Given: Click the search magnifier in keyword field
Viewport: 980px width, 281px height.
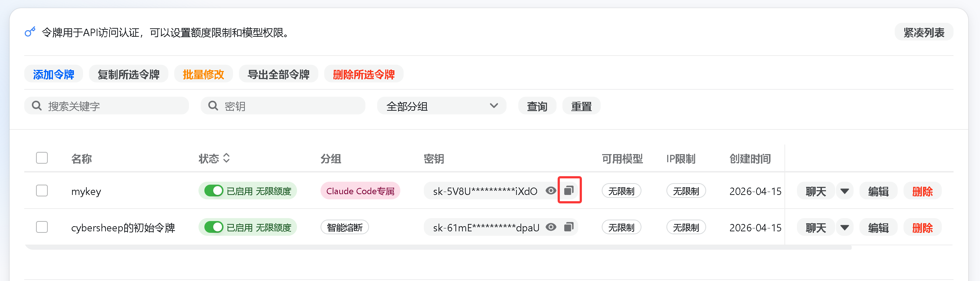Looking at the screenshot, I should [36, 106].
